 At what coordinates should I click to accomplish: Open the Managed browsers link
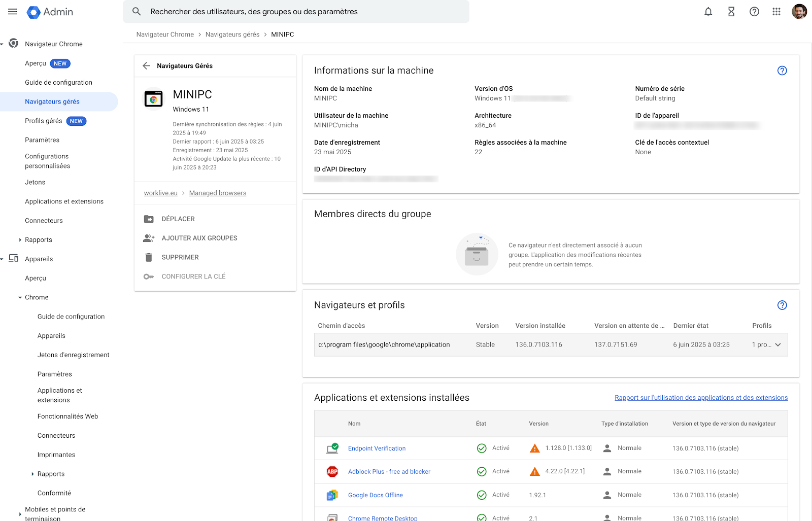pos(218,193)
